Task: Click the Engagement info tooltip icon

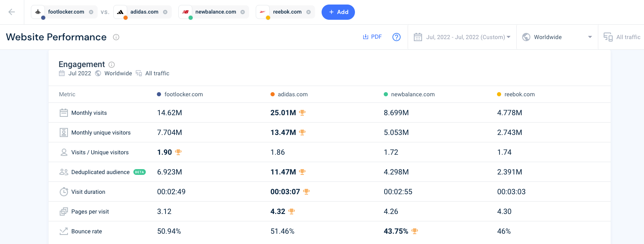Action: (111, 65)
